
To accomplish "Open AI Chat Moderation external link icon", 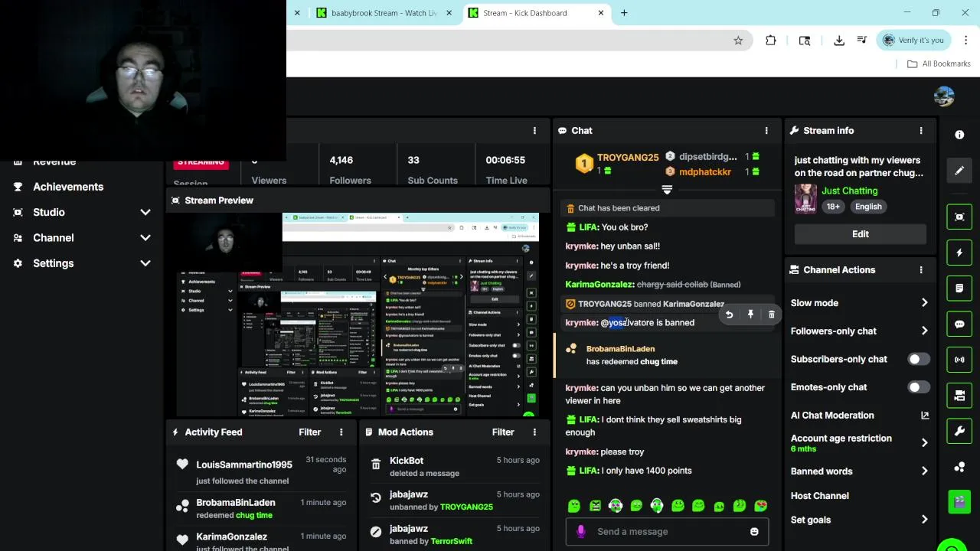I will tap(924, 416).
